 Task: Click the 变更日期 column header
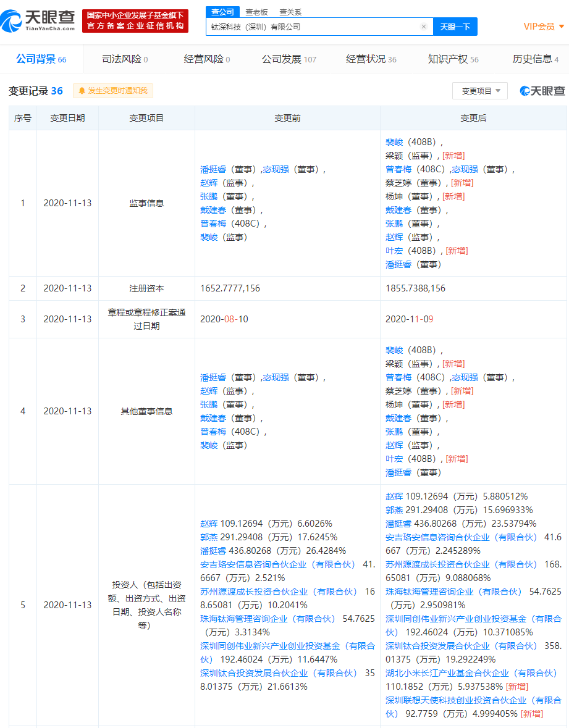pyautogui.click(x=67, y=119)
